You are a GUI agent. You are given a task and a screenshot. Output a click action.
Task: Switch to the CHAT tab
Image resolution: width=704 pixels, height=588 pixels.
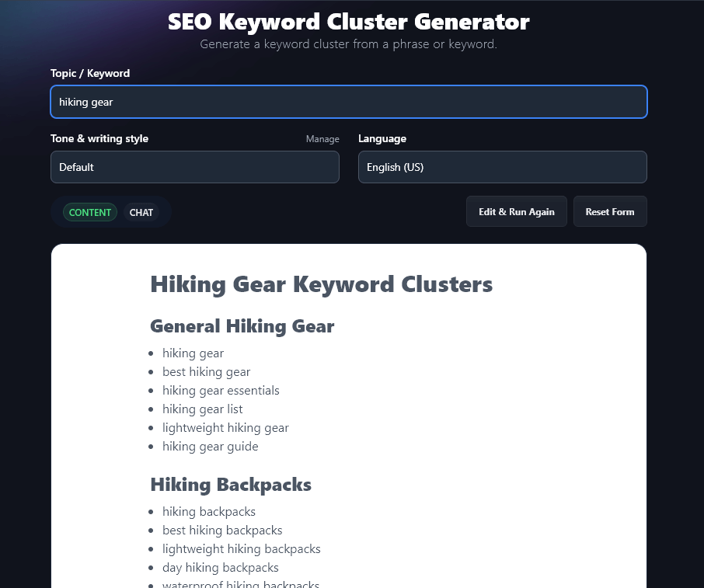coord(141,212)
